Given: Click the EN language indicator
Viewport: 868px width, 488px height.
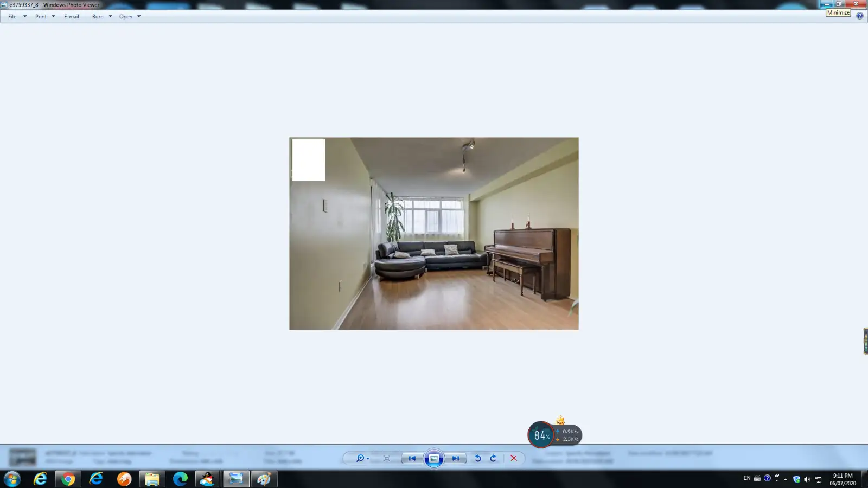Looking at the screenshot, I should point(747,478).
